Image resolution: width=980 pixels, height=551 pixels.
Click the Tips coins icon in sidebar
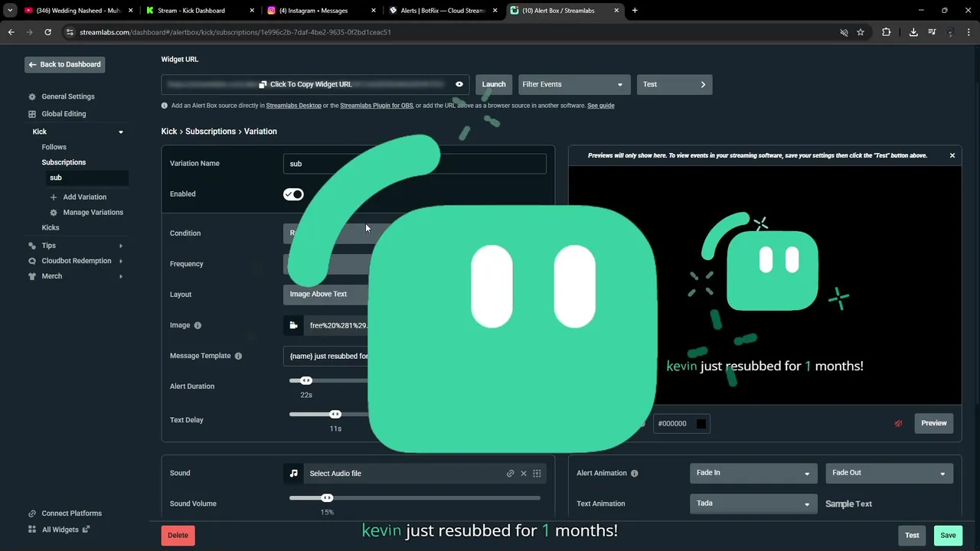pos(32,246)
